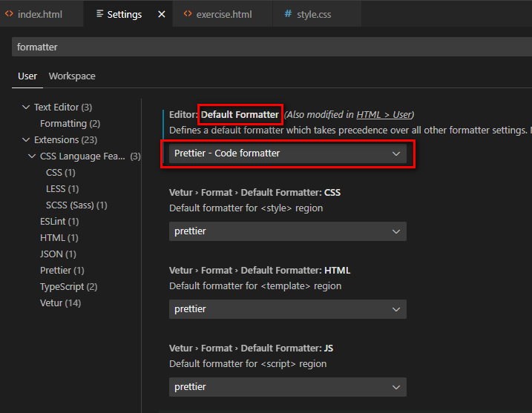Click 'Default formatter for <script> region' description
The height and width of the screenshot is (413, 532).
pos(248,364)
